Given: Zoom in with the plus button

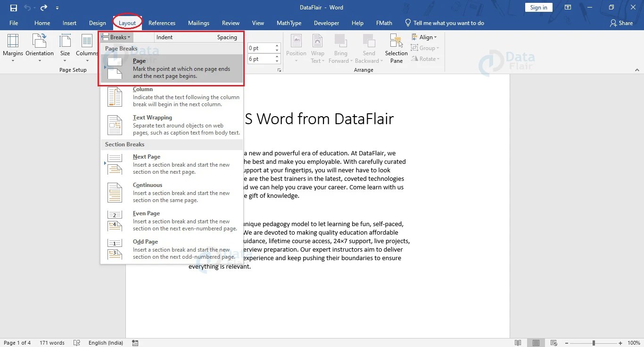Looking at the screenshot, I should point(621,343).
